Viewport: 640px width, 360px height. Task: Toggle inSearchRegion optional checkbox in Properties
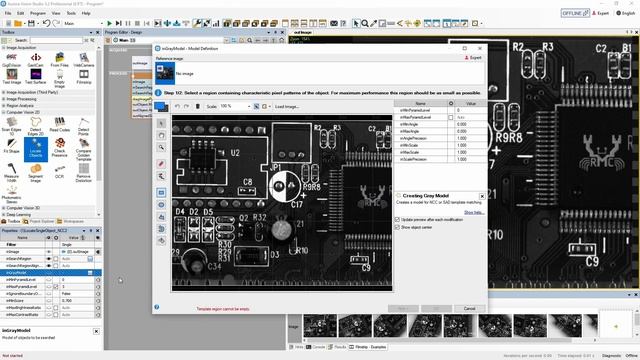point(56,259)
